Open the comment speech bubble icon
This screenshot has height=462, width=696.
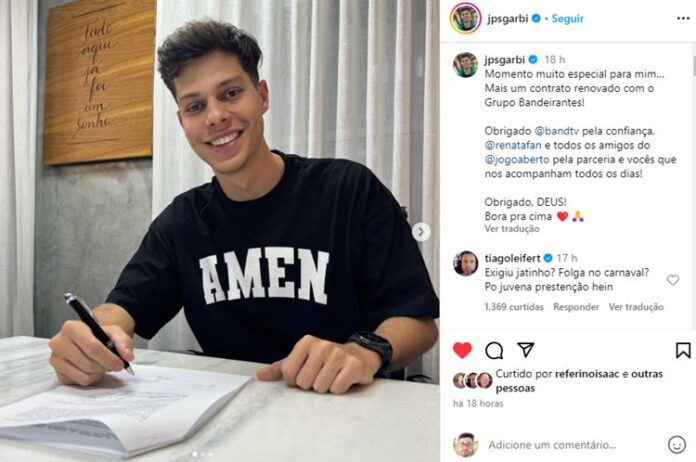(494, 351)
